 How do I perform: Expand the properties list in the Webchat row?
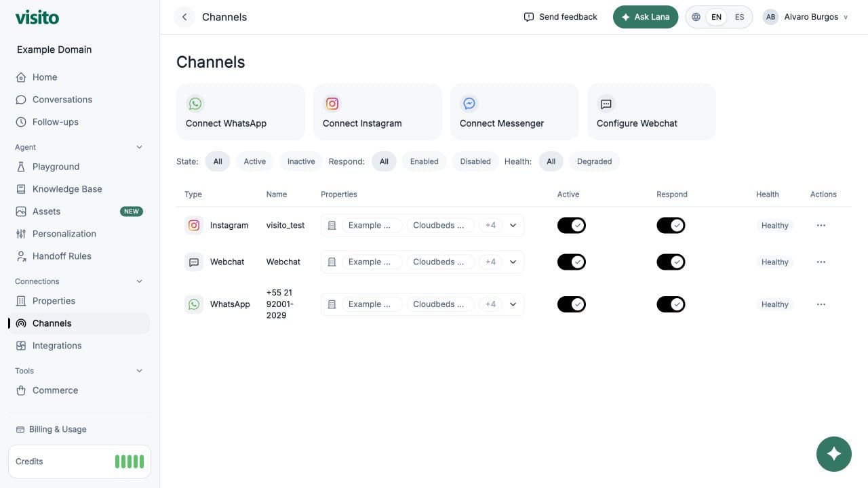[x=513, y=262]
